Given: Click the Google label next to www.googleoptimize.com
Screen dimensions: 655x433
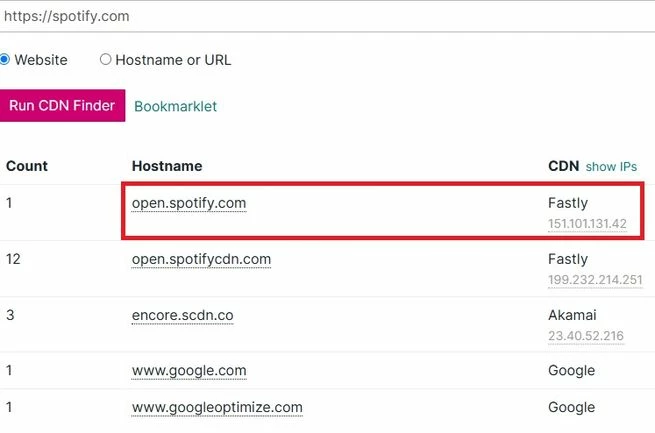Looking at the screenshot, I should click(571, 408).
